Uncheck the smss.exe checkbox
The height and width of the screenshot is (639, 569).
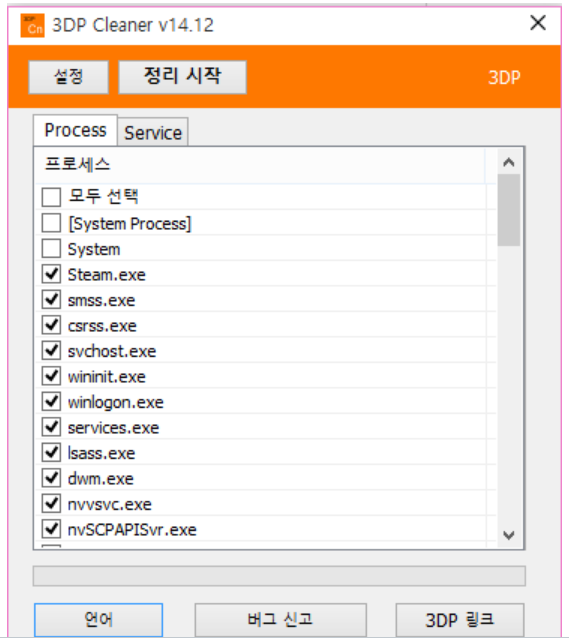click(x=51, y=300)
